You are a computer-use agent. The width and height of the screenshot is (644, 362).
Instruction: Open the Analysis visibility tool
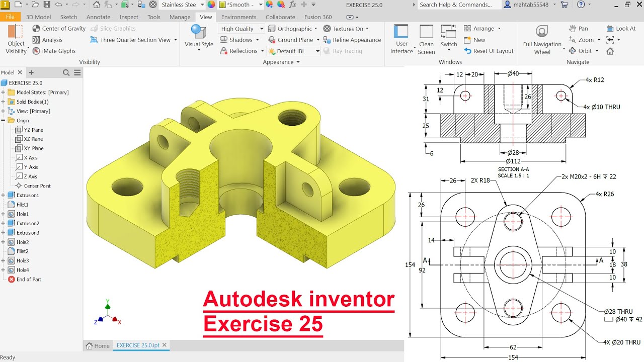tap(47, 40)
